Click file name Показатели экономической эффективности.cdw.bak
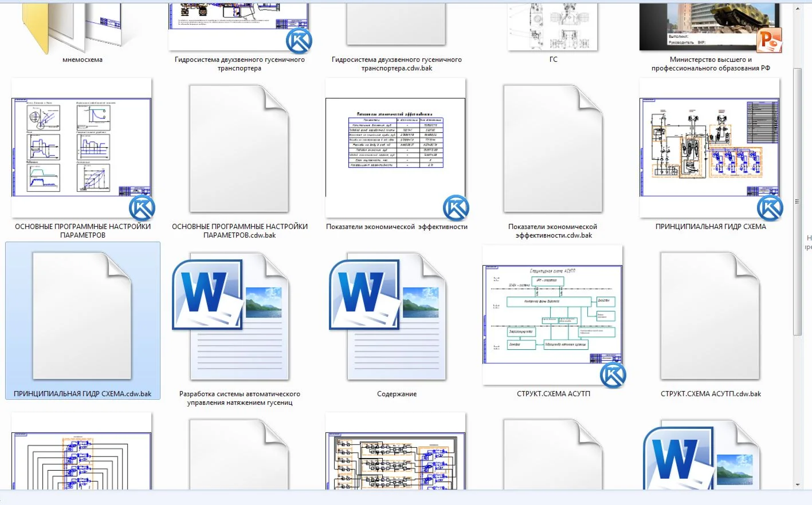 coord(553,231)
